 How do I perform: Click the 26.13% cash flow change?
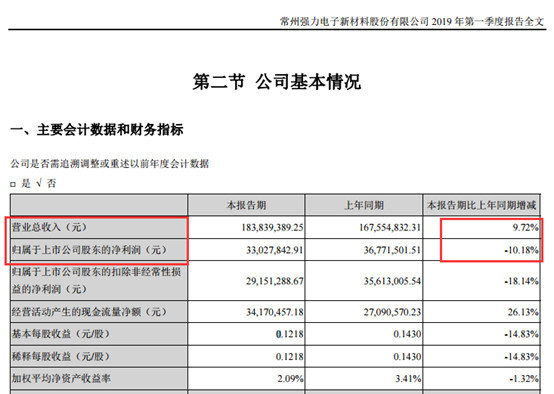pos(523,312)
